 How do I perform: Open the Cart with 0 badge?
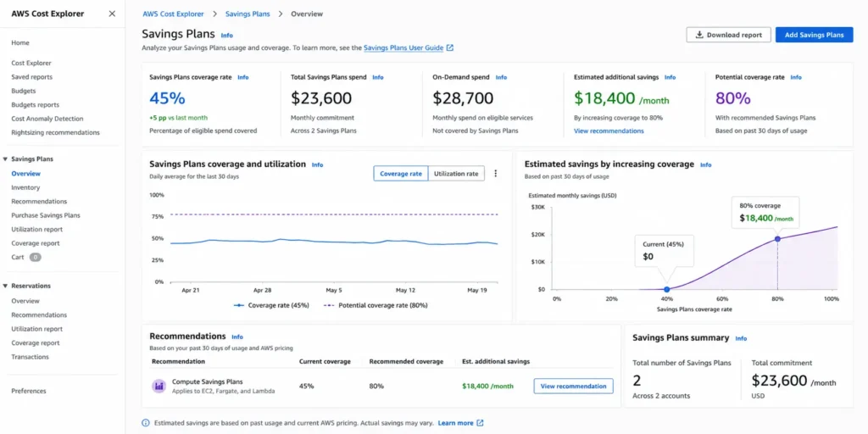(x=26, y=257)
